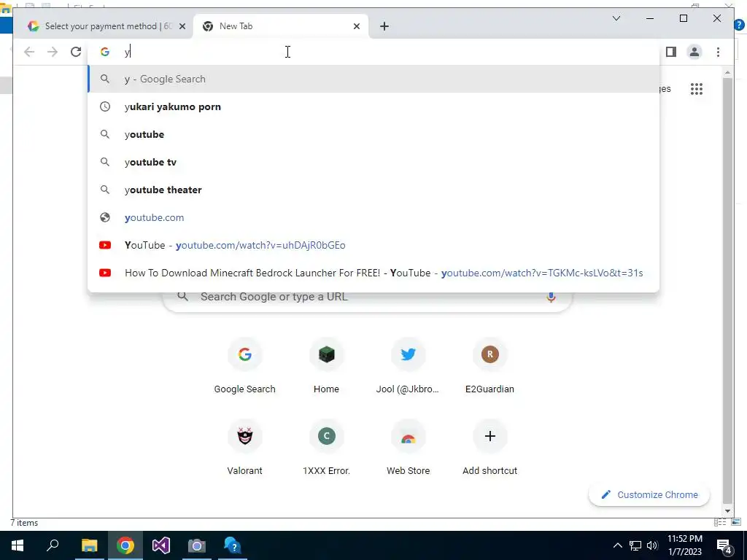Open the Google Search shortcut
Viewport: 747px width, 560px height.
pyautogui.click(x=244, y=366)
